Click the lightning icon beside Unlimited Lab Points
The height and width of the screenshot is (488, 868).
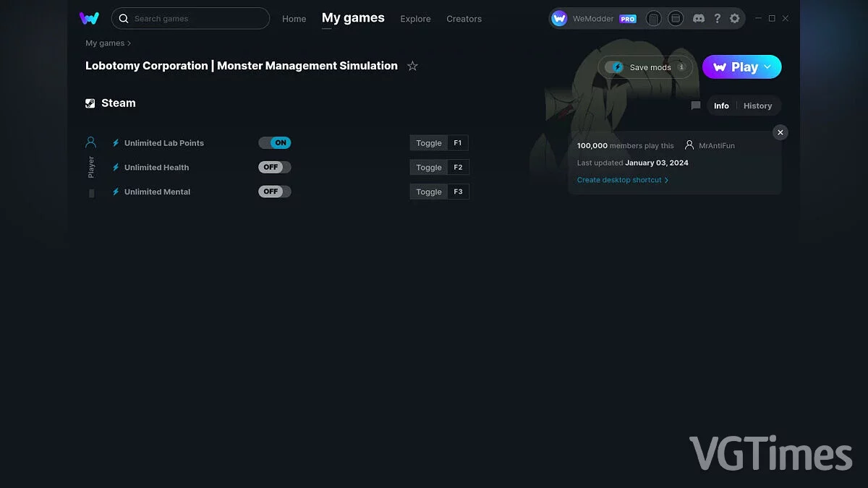click(116, 143)
